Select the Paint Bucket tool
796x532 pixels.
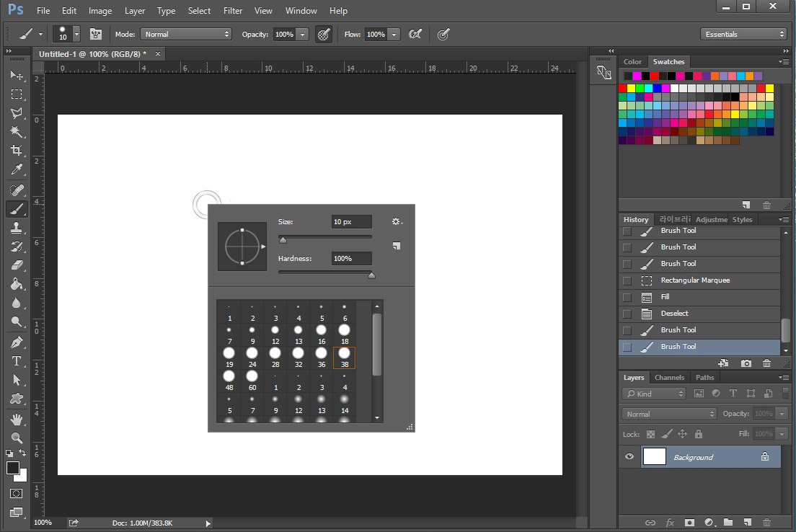[17, 284]
